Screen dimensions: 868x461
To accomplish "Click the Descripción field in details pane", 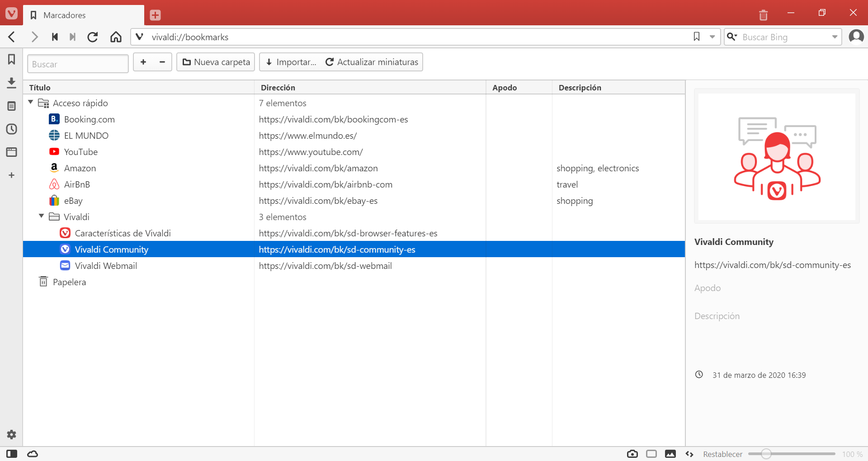I will (x=777, y=316).
